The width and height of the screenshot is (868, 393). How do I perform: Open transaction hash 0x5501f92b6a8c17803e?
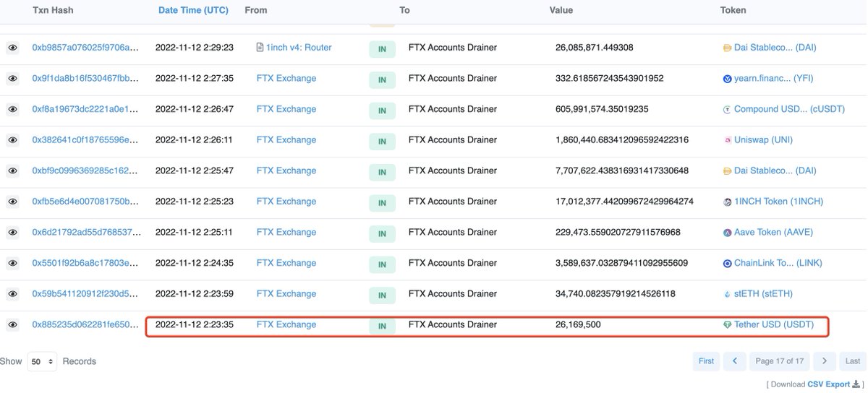pos(85,263)
